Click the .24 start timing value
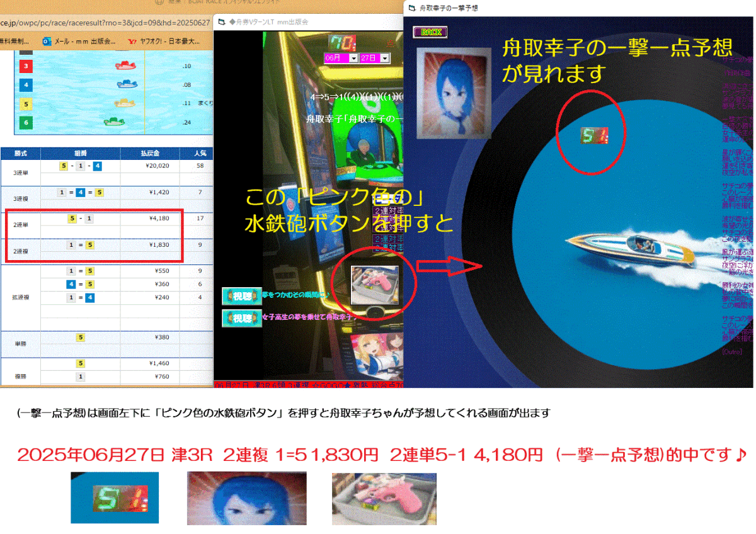 tap(186, 122)
